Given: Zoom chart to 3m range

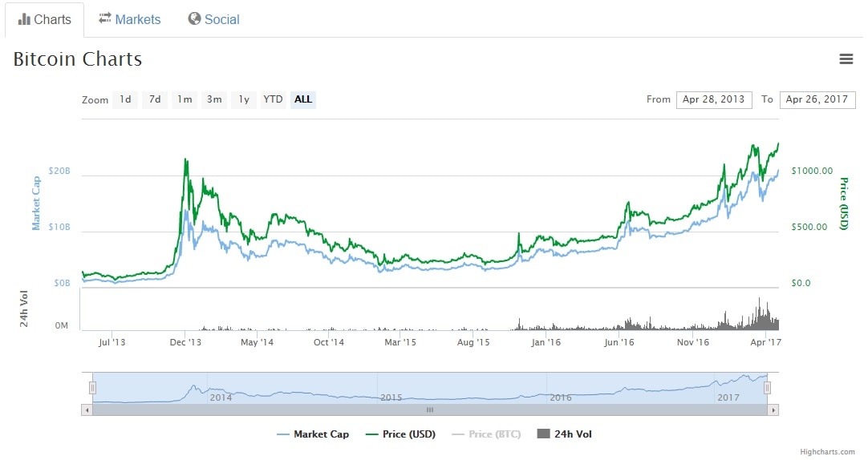Looking at the screenshot, I should click(x=214, y=99).
